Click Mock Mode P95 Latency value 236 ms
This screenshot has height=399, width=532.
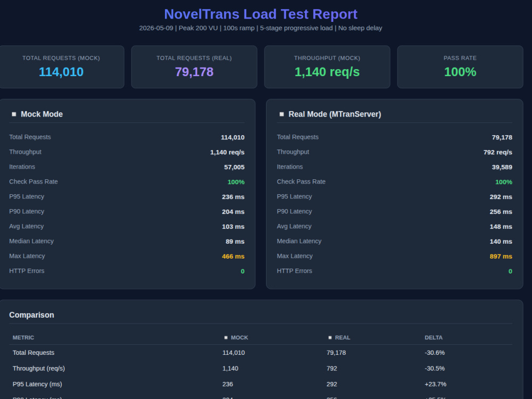point(233,197)
